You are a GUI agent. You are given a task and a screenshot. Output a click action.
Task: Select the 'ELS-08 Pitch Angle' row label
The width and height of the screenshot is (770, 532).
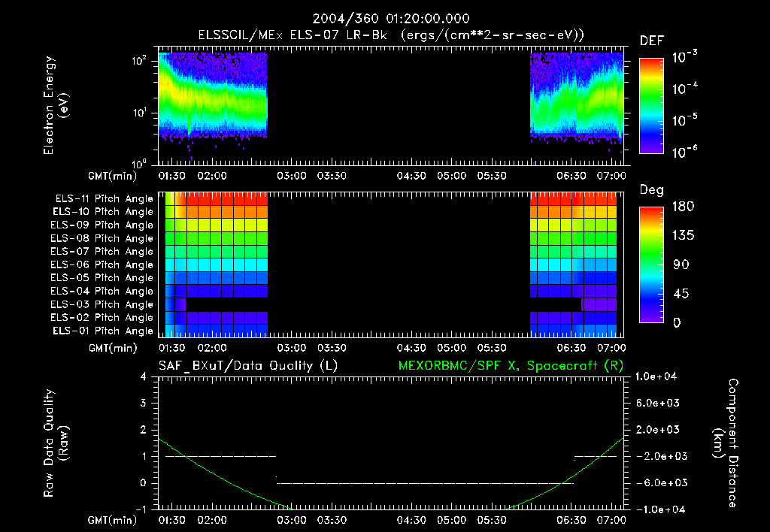coord(102,238)
